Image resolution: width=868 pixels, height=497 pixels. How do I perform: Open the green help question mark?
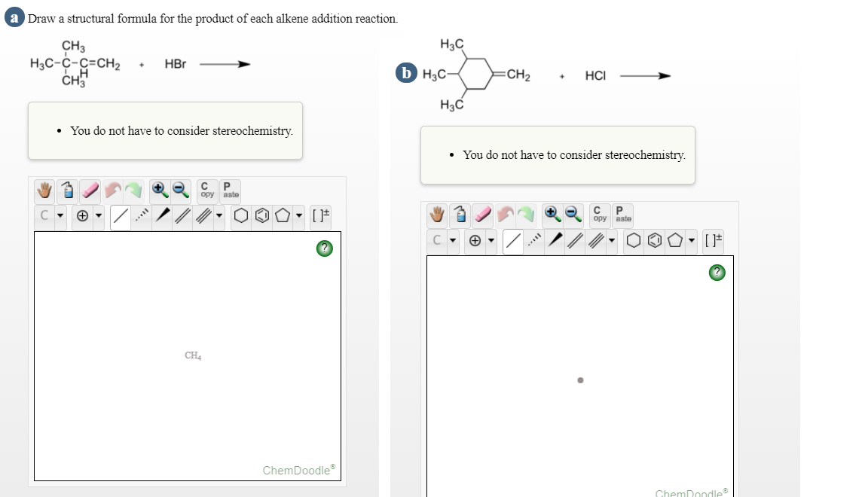point(324,248)
